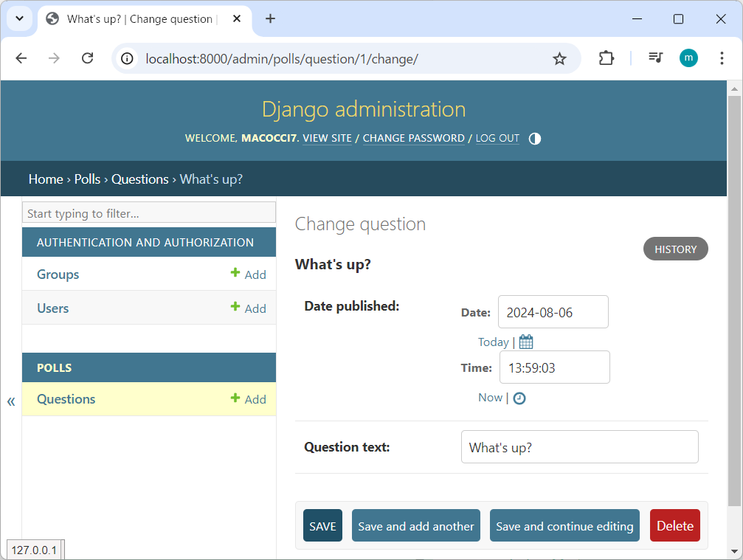Screen dimensions: 743x560
Task: Bookmark this page with star icon
Action: click(x=559, y=59)
